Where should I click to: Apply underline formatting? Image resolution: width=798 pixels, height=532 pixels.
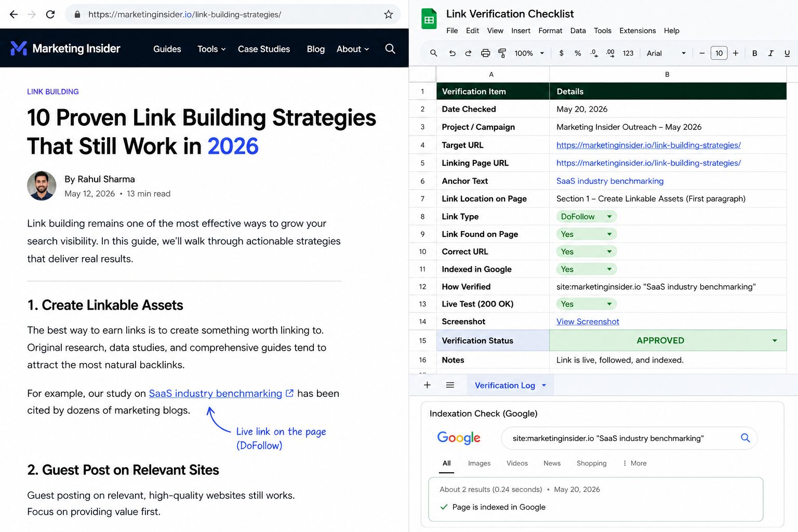tap(787, 53)
